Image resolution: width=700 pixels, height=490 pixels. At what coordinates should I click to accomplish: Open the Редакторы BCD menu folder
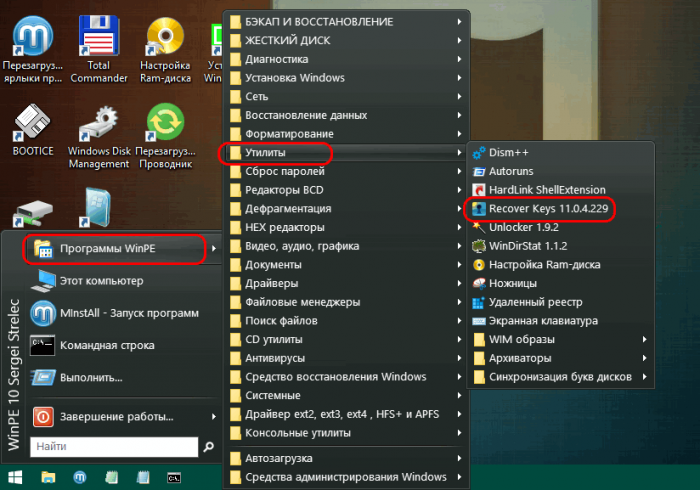coord(346,190)
